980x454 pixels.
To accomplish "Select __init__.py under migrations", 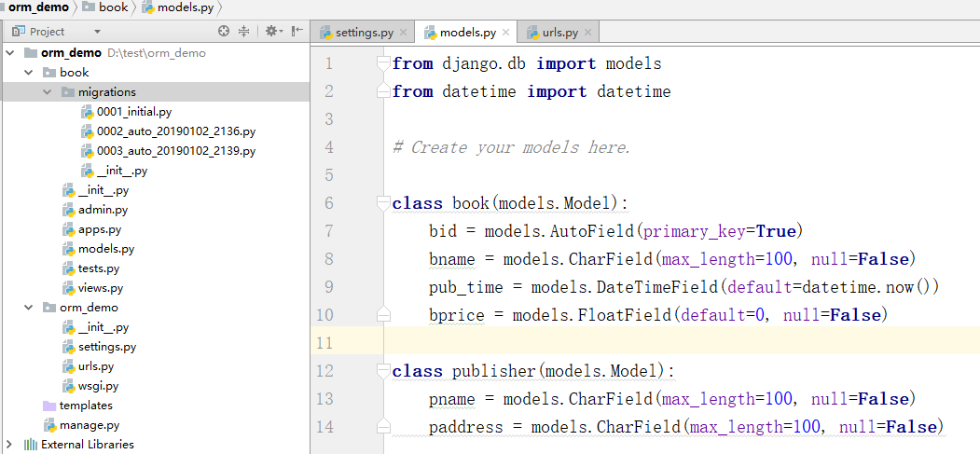I will [122, 171].
